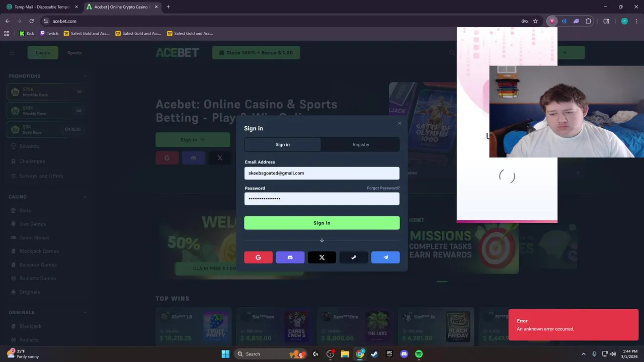
Task: Open Spotify from the taskbar
Action: (x=419, y=354)
